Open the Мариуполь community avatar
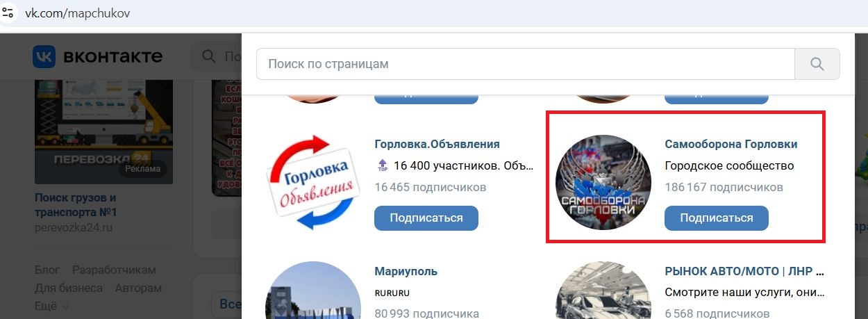Viewport: 868px width, 319px height. tap(315, 291)
